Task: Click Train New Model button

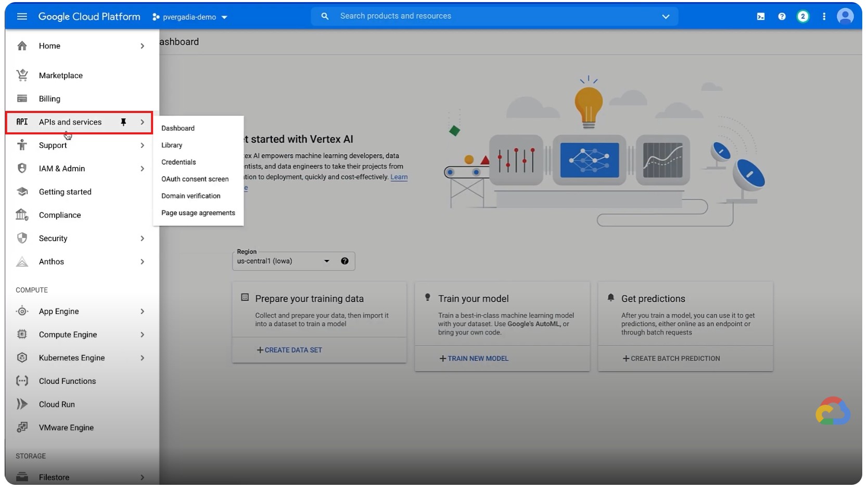Action: pos(474,359)
